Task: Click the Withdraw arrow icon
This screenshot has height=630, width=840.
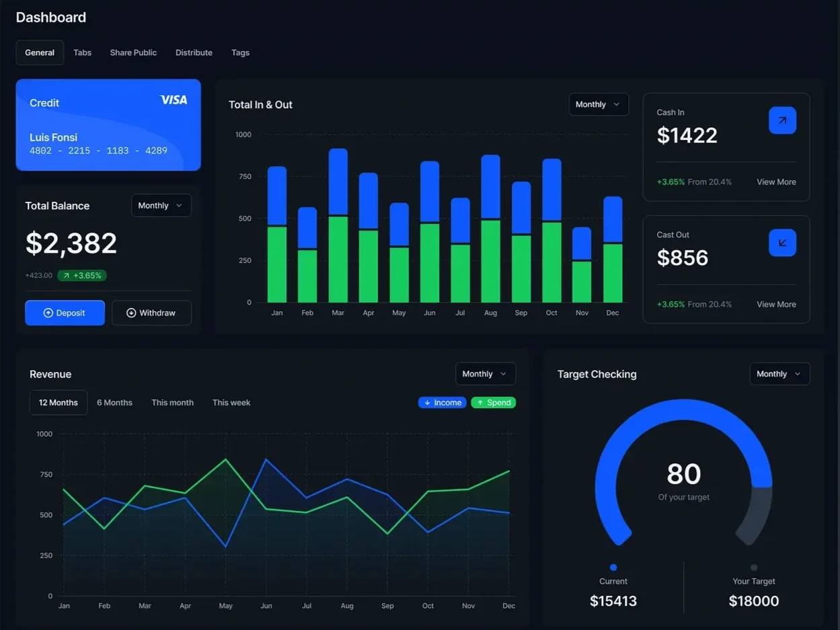Action: click(x=130, y=312)
